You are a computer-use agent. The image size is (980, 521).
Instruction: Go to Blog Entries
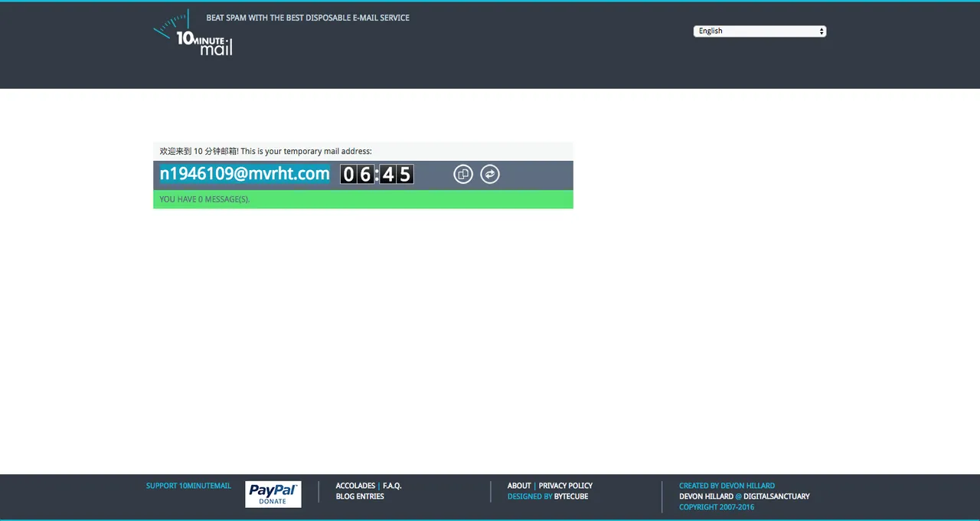tap(360, 496)
